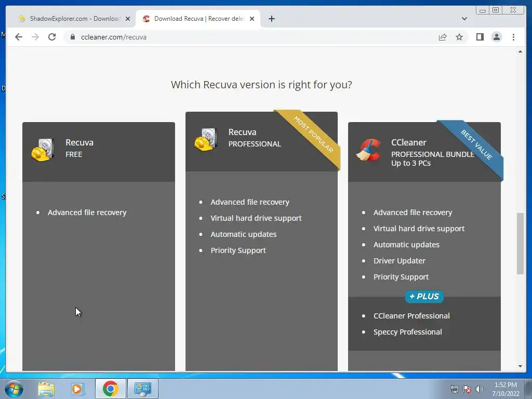Viewport: 532px width, 399px height.
Task: Go back with the browser back arrow
Action: 19,37
